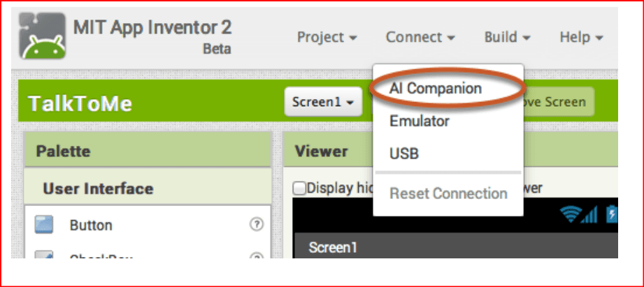Screen dimensions: 644x287
Task: Open the Screen1 selector dropdown
Action: tap(322, 102)
